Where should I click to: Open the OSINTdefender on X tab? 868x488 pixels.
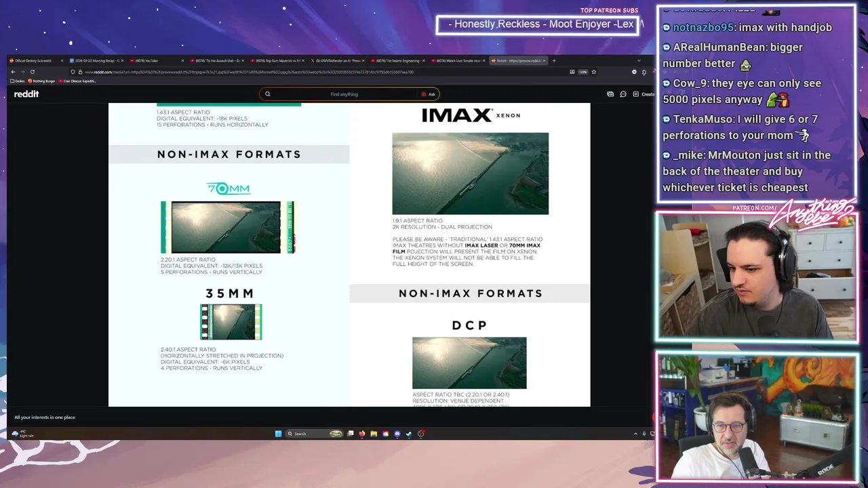[336, 61]
